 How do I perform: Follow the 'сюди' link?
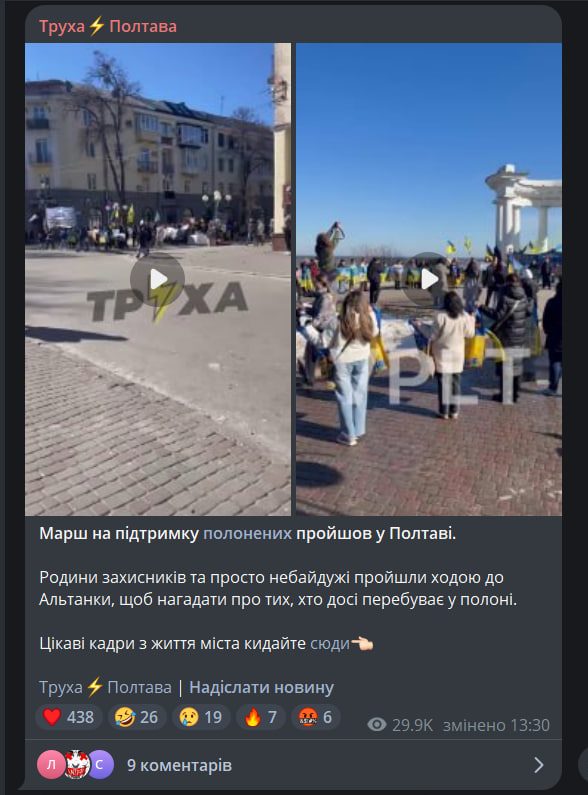click(330, 643)
